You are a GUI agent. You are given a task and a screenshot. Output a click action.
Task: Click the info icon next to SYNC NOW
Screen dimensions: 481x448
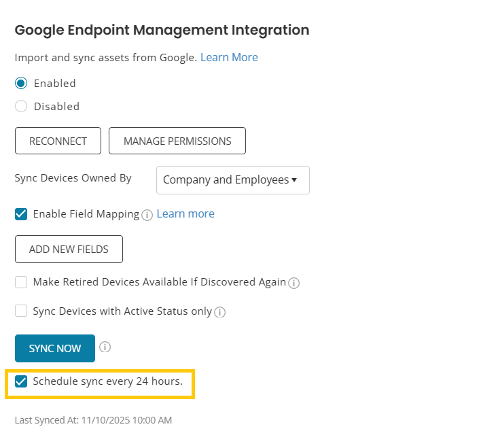[105, 347]
